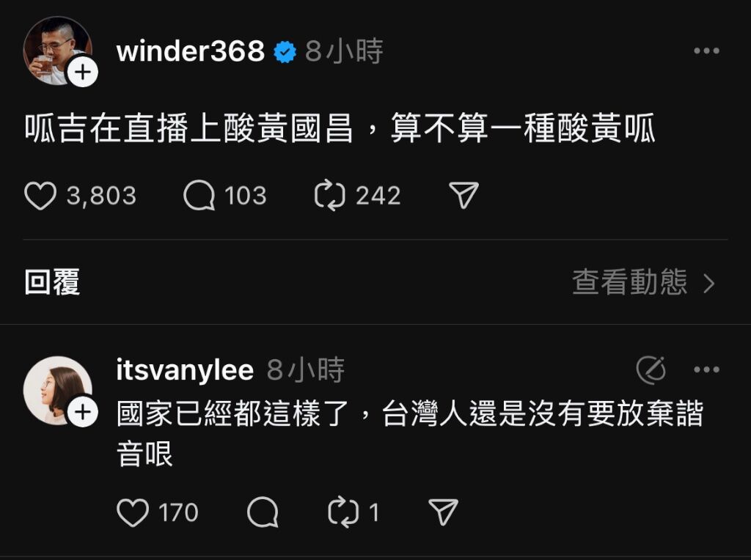
Task: Like itsvanylee's reply with heart icon
Action: pos(133,512)
